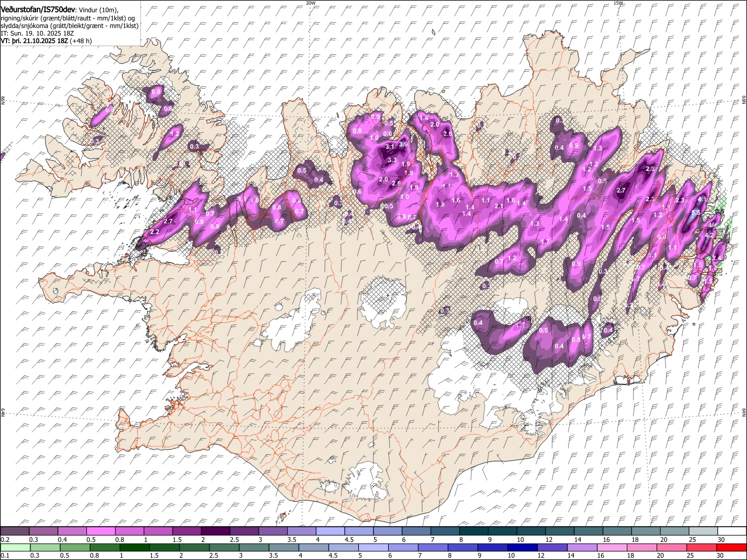
Task: Click the 3.3 precipitation value on the map
Action: (392, 160)
